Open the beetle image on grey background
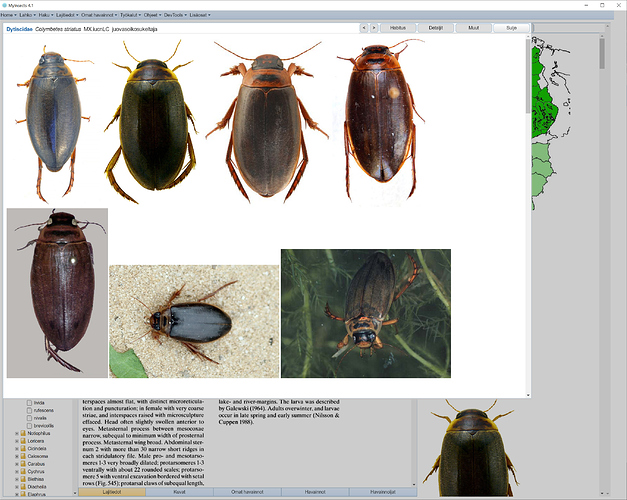The height and width of the screenshot is (500, 627). (x=57, y=293)
